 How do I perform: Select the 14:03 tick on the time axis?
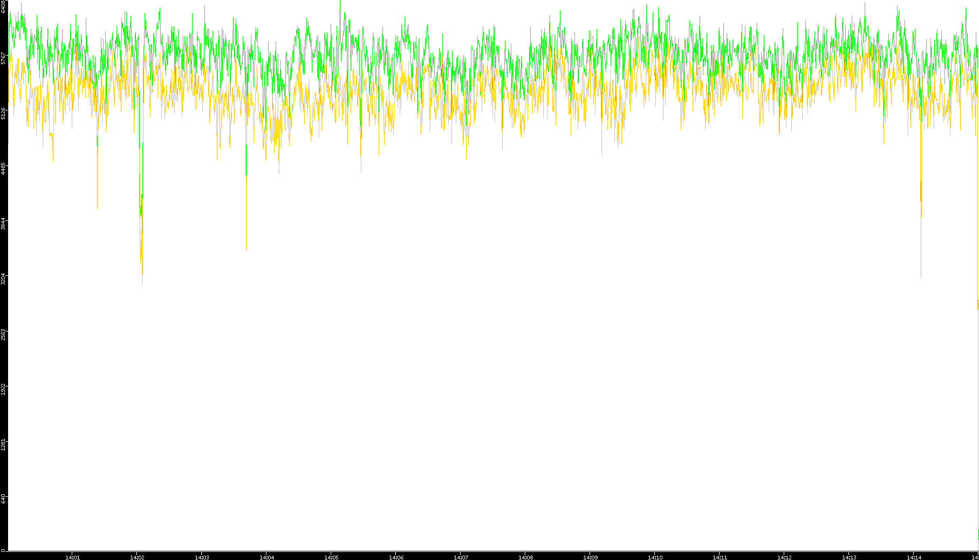point(202,557)
